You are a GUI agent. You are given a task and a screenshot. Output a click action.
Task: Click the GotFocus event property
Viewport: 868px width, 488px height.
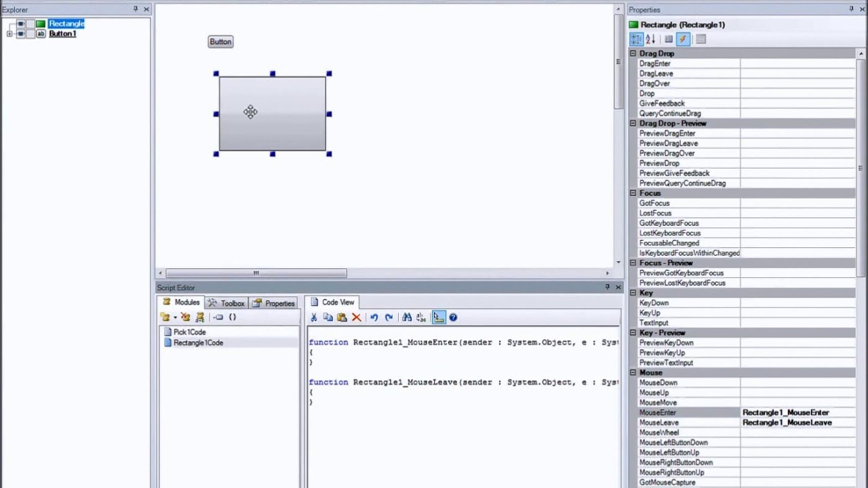click(654, 203)
